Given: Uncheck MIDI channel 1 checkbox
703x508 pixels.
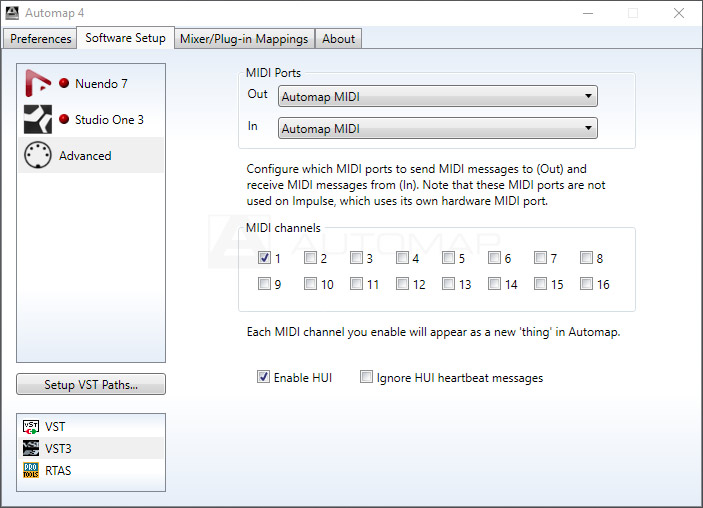Looking at the screenshot, I should 264,258.
